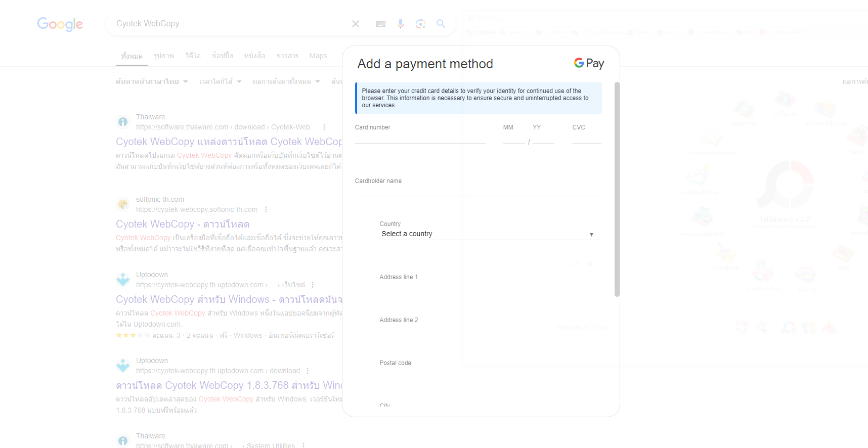Clear the search box with X icon
This screenshot has height=448, width=868.
pos(356,24)
